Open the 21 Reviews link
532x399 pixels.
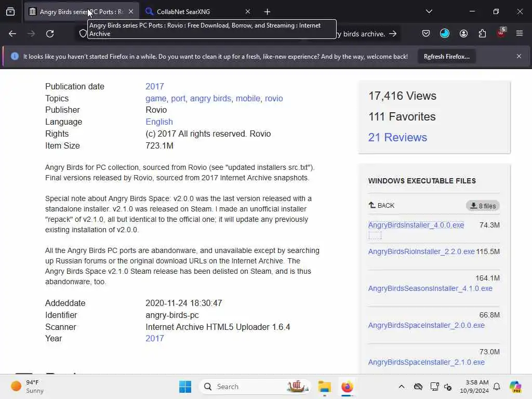pos(397,137)
